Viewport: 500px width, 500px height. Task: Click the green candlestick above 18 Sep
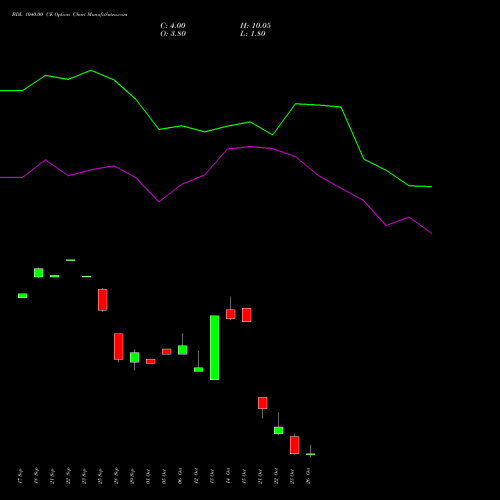pos(39,273)
